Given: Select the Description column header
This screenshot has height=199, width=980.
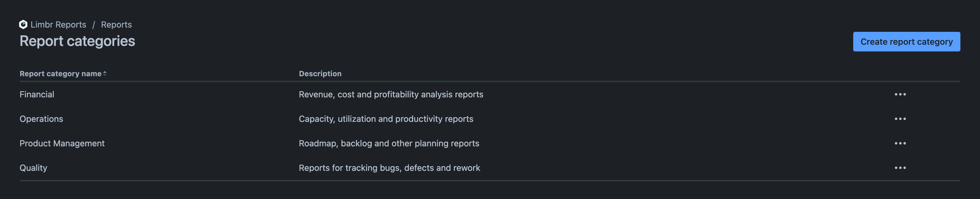Looking at the screenshot, I should [320, 73].
